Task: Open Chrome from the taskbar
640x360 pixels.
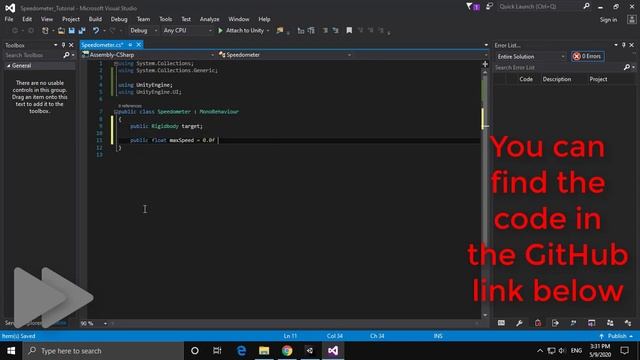Action: click(x=287, y=351)
